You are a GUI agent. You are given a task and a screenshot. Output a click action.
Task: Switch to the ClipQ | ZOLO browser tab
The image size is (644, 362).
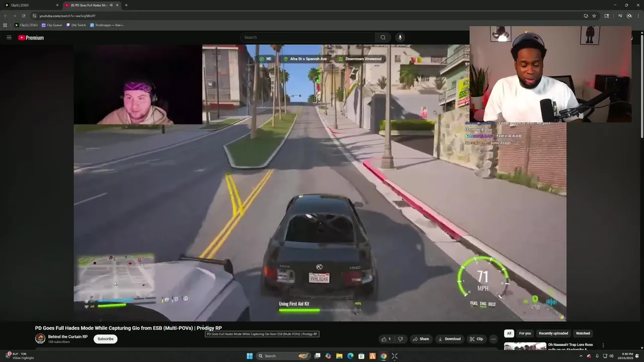31,5
